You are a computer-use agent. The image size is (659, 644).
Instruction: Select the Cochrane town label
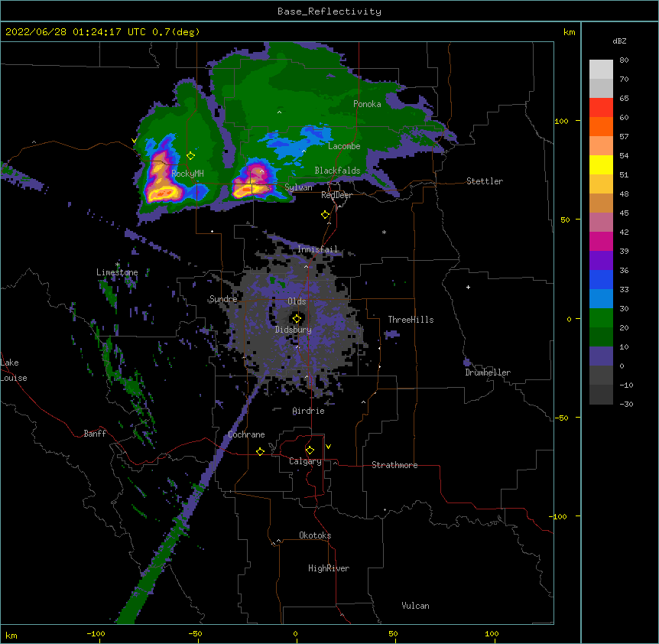coord(246,434)
